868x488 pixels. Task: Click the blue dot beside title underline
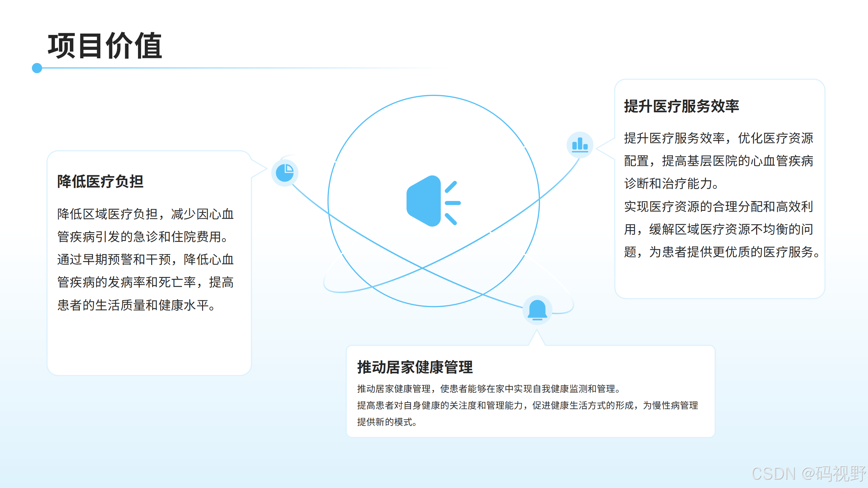pyautogui.click(x=37, y=68)
